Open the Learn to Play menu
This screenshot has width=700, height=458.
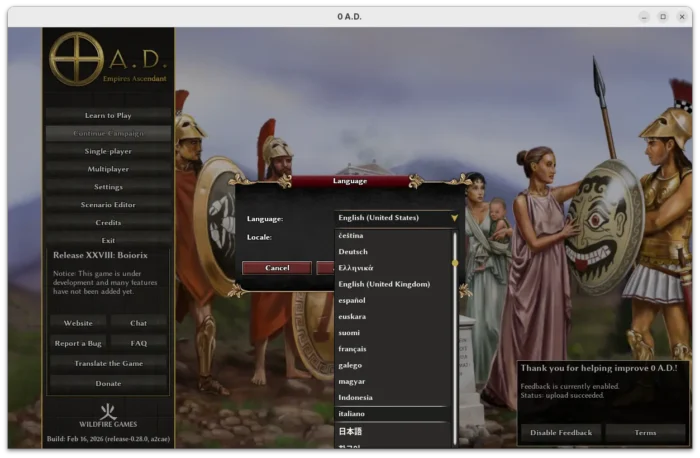coord(108,116)
